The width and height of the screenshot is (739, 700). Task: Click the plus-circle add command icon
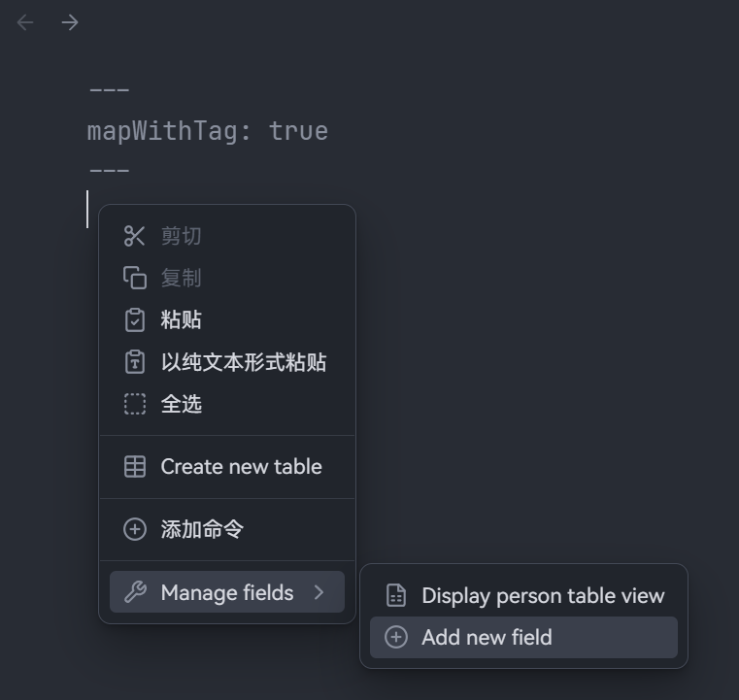coord(135,529)
